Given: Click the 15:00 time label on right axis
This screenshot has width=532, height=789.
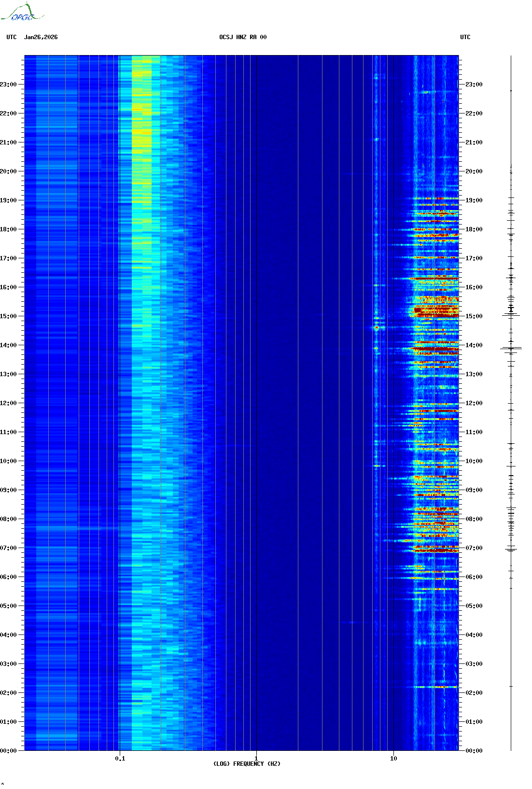Looking at the screenshot, I should (x=474, y=316).
